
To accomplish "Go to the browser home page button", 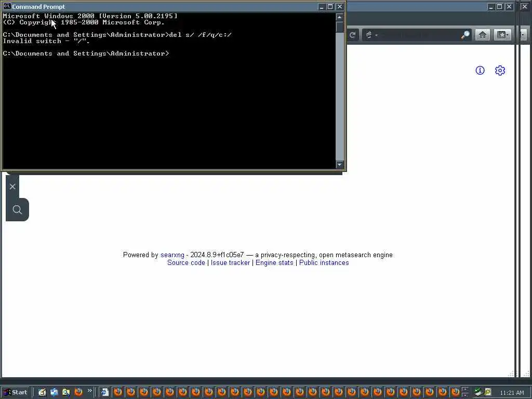I will [x=482, y=35].
